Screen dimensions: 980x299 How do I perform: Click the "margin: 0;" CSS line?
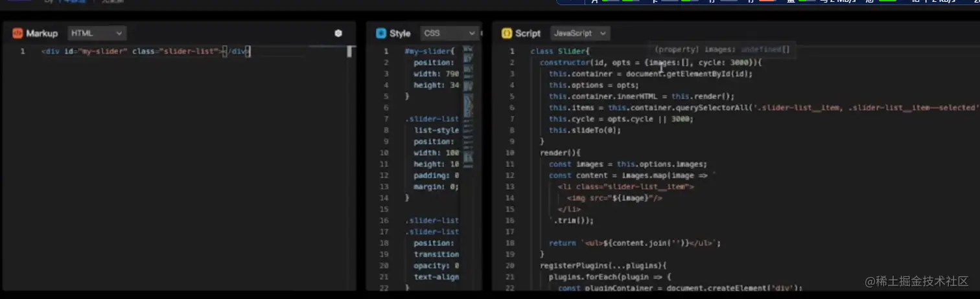click(x=436, y=186)
